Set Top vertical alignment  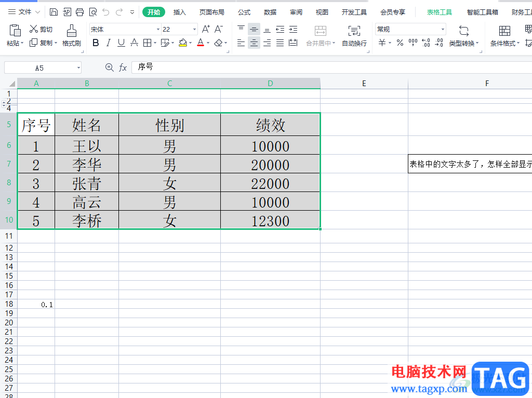[x=241, y=29]
